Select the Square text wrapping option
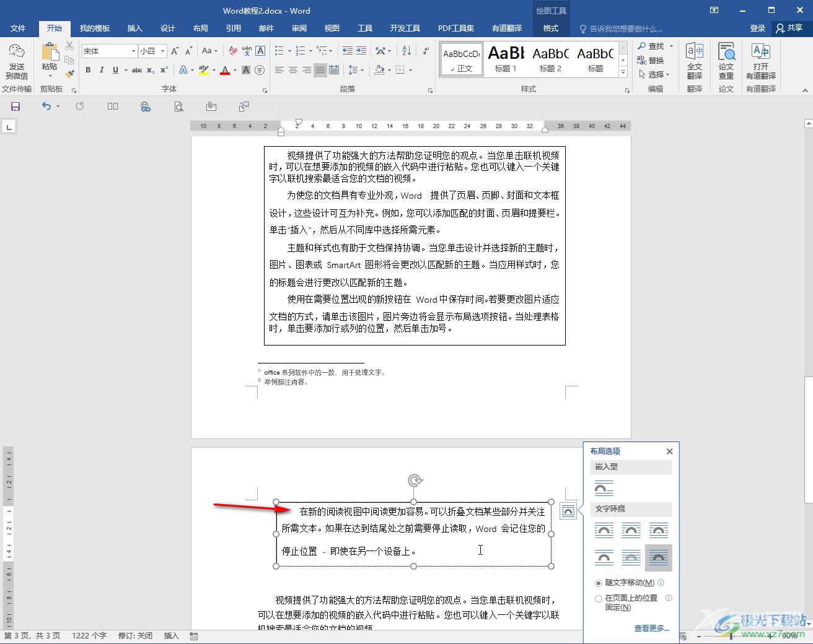The width and height of the screenshot is (813, 644). (604, 530)
